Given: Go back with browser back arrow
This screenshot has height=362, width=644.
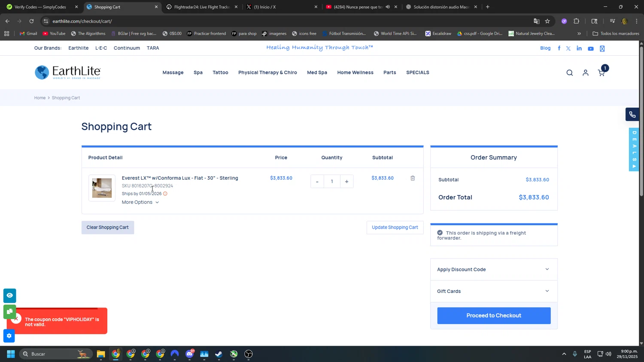Looking at the screenshot, I should tap(7, 21).
